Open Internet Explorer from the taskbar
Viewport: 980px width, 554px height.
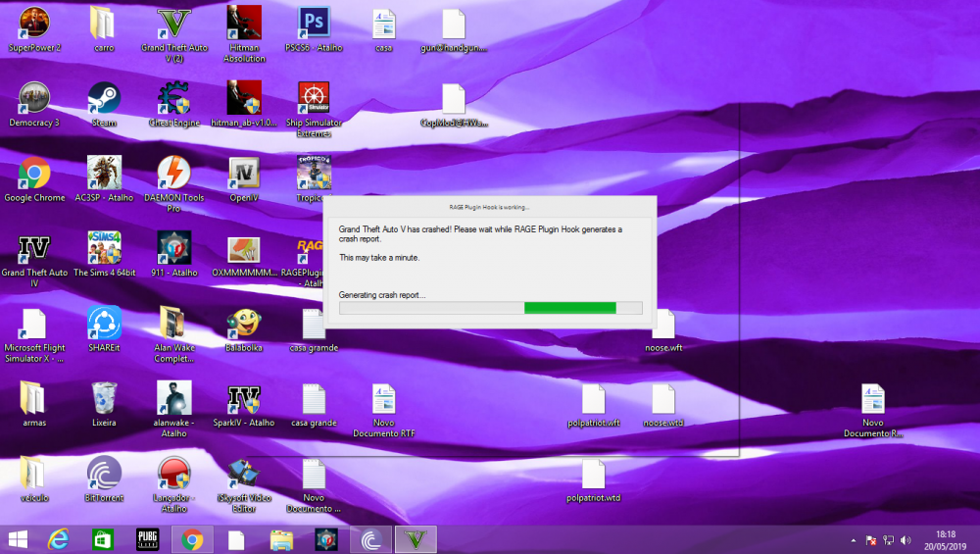[59, 539]
